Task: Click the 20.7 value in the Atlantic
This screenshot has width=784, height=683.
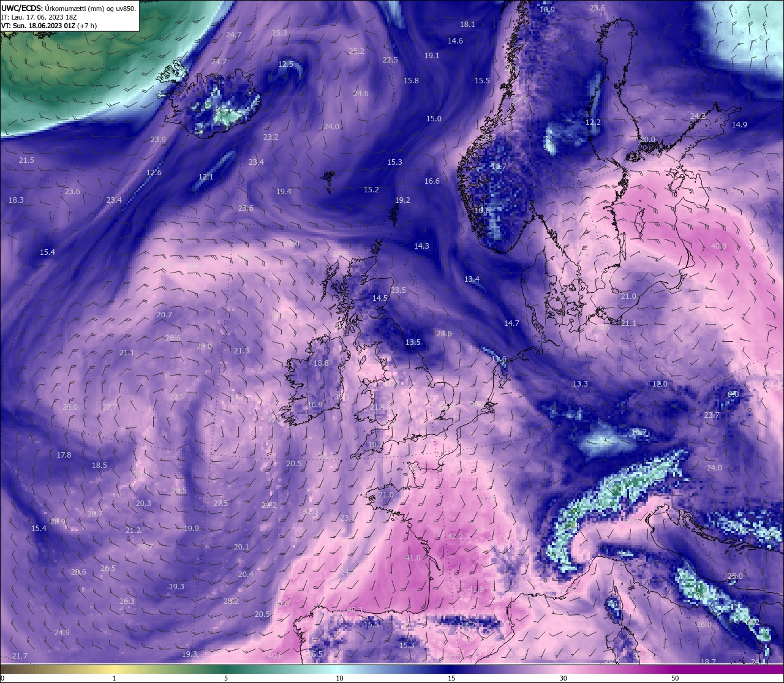Action: tap(164, 315)
